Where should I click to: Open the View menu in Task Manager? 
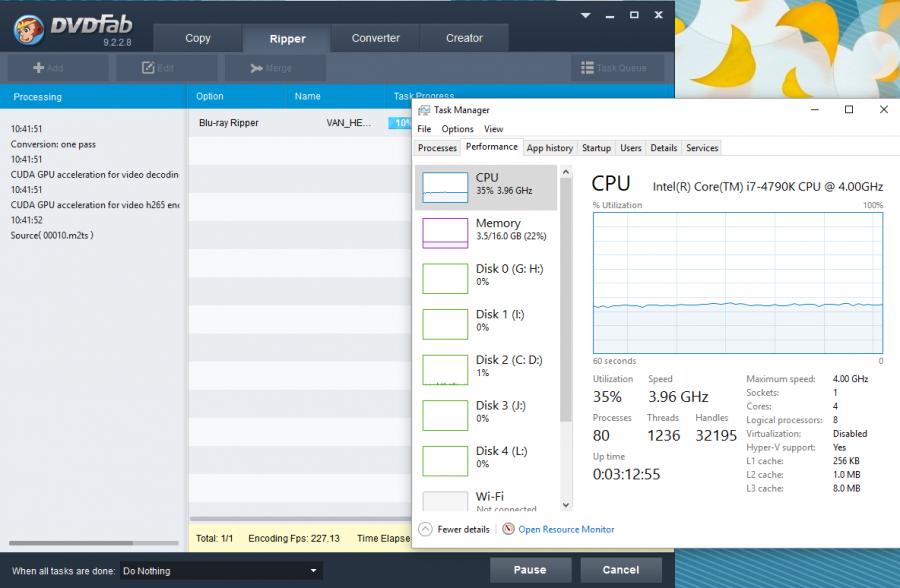click(x=494, y=129)
